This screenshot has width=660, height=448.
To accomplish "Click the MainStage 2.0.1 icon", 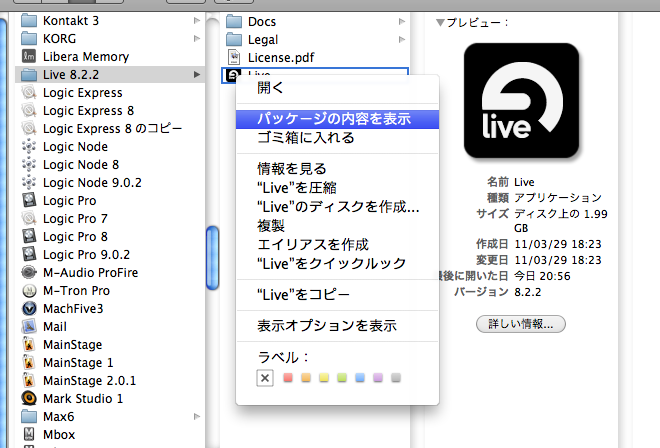I will (x=29, y=380).
